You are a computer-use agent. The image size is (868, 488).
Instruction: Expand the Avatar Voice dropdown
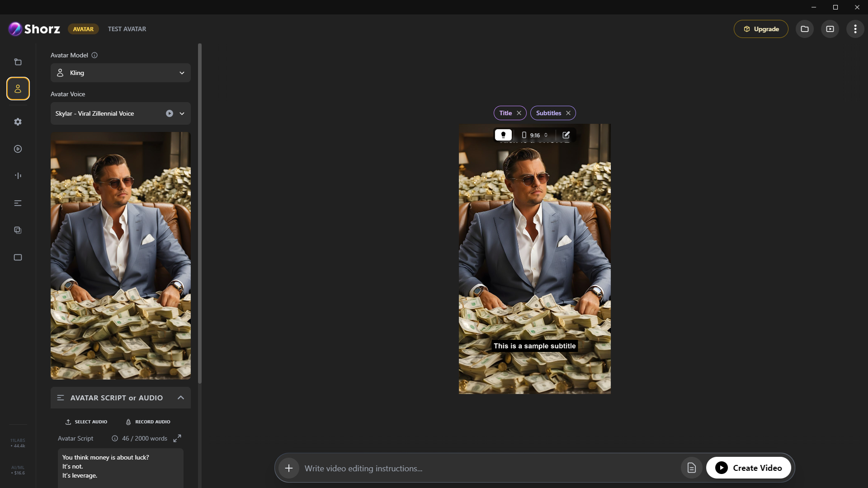[182, 113]
